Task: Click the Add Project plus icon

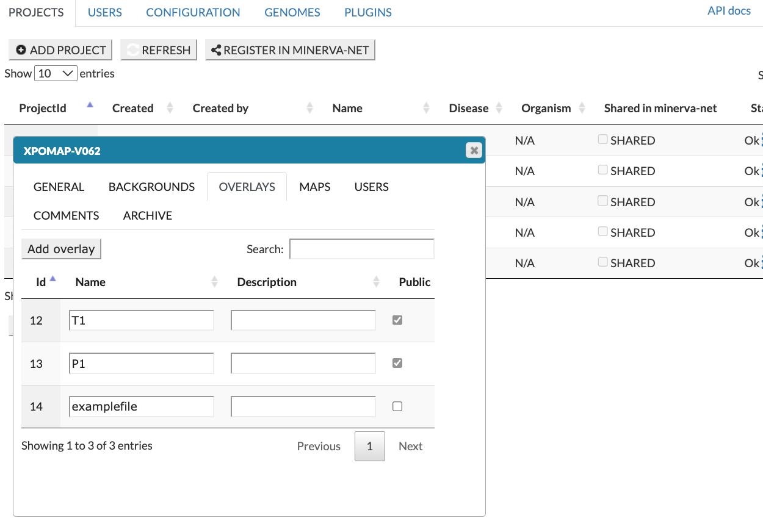Action: (x=21, y=50)
